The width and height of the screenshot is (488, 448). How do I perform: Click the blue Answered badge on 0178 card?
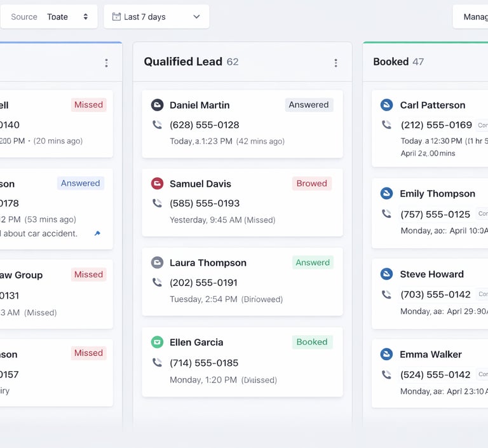pyautogui.click(x=80, y=183)
